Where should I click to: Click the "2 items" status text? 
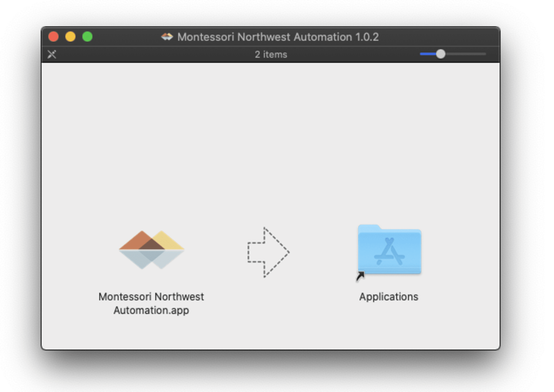(271, 55)
